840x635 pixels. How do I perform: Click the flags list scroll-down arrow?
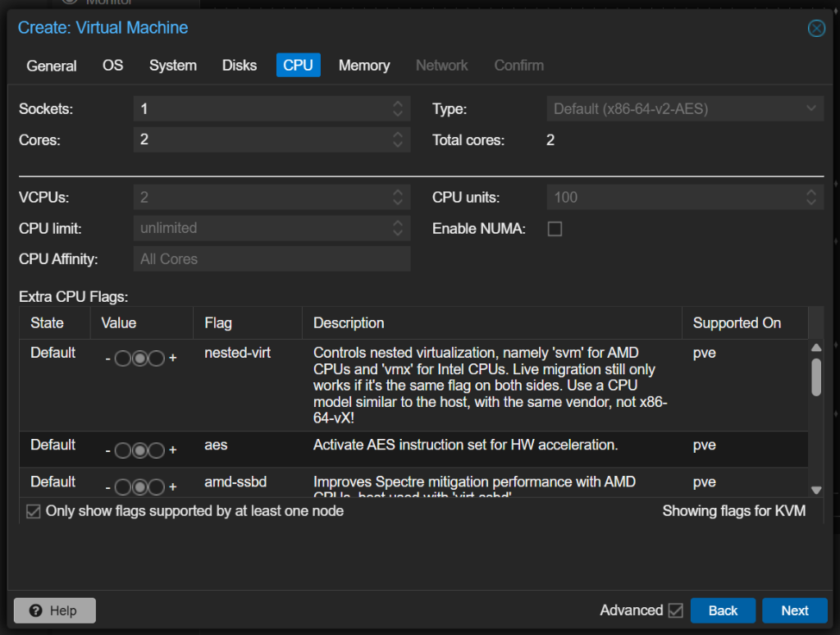tap(816, 490)
